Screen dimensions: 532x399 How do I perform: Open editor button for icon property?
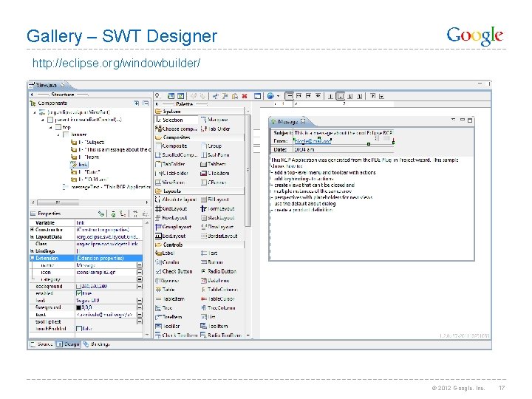[x=140, y=272]
